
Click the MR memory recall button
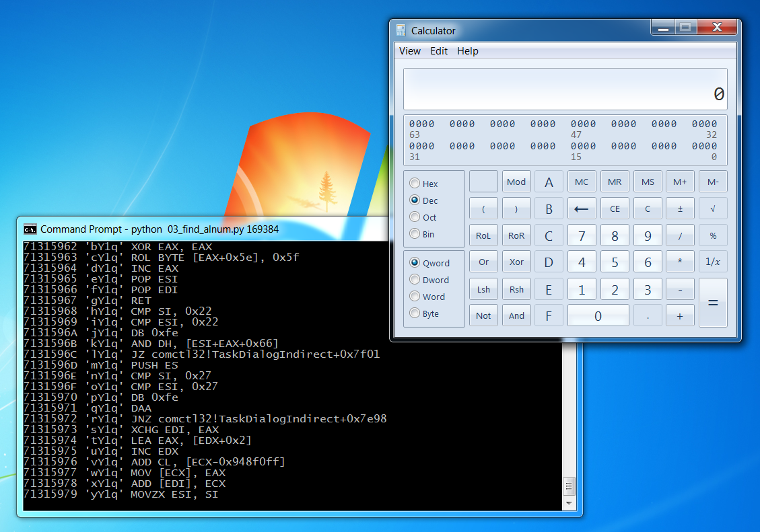coord(614,182)
